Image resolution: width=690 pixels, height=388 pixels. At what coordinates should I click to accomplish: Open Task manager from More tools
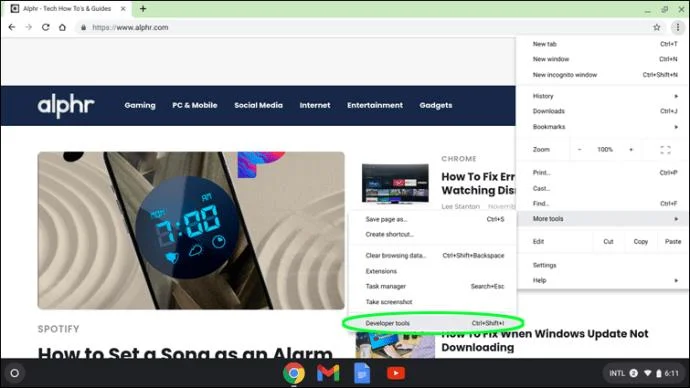433,286
